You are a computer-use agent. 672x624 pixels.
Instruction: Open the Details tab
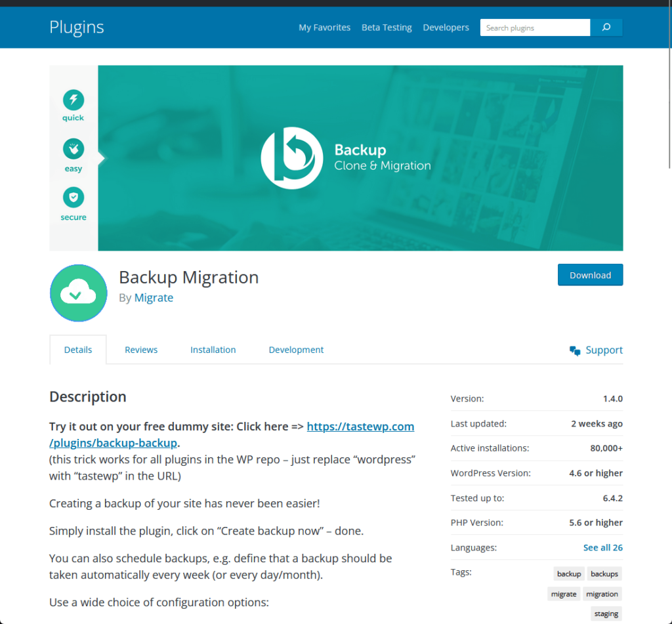coord(78,350)
